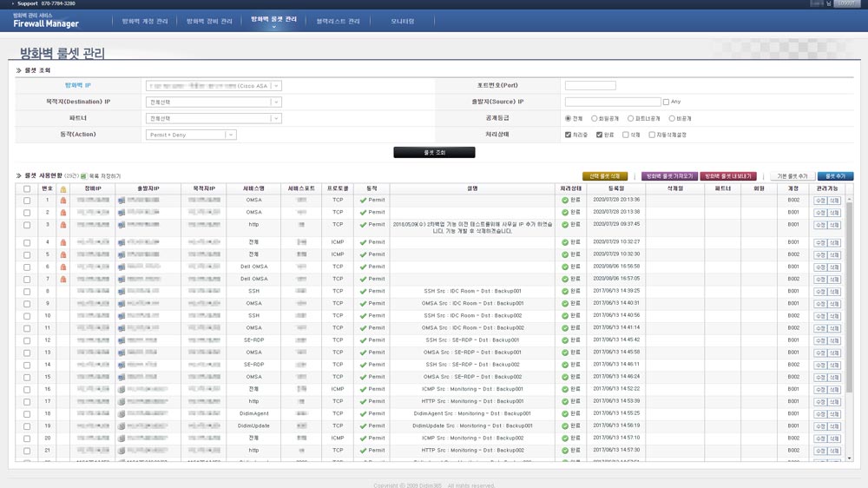Click the green 완료 status icon in row 9
868x488 pixels.
565,304
